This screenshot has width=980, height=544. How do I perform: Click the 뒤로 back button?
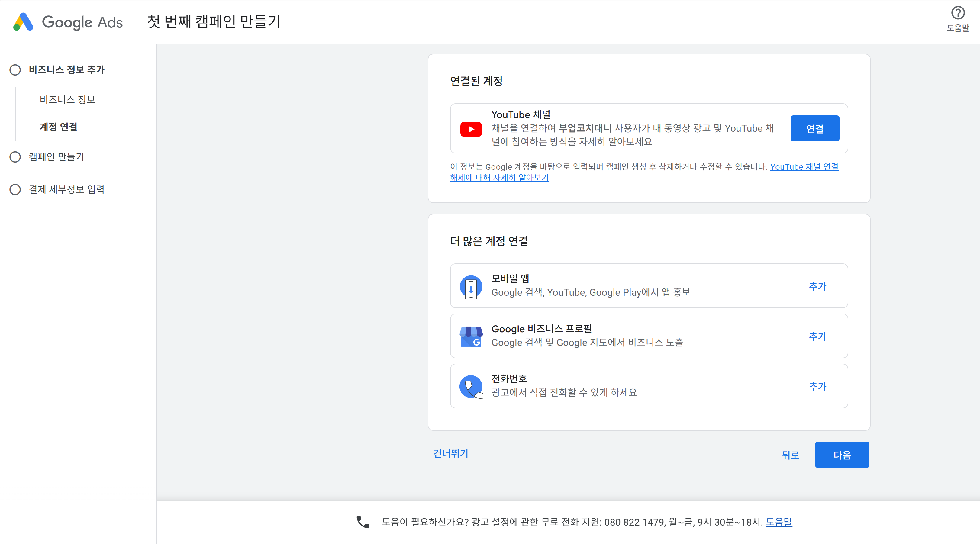pos(790,455)
